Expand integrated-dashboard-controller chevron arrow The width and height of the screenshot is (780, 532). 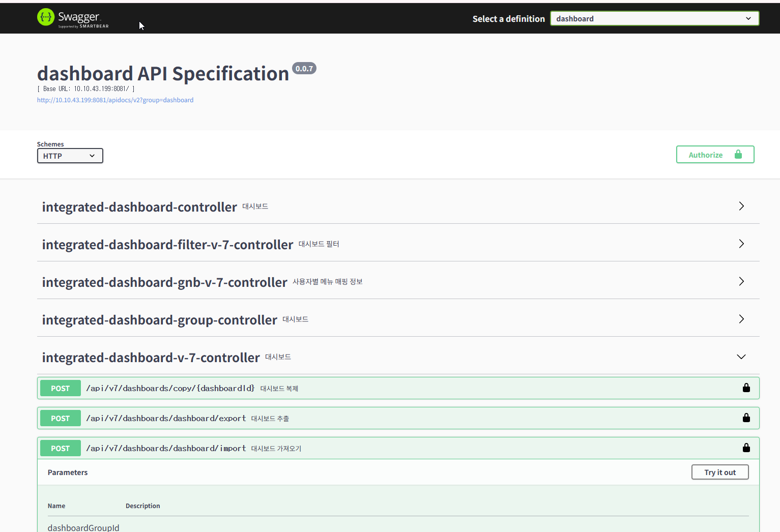(741, 206)
